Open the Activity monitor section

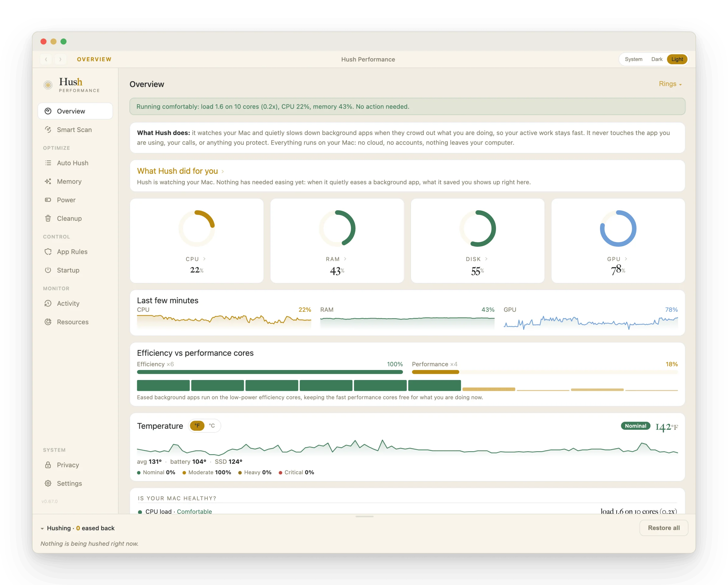tap(75, 303)
